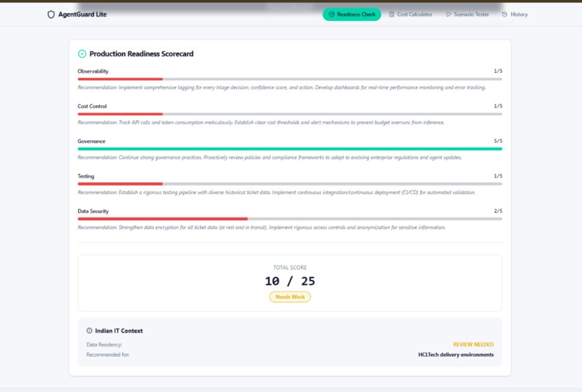Click the scorecard heading green check icon
The width and height of the screenshot is (582, 392).
[82, 54]
